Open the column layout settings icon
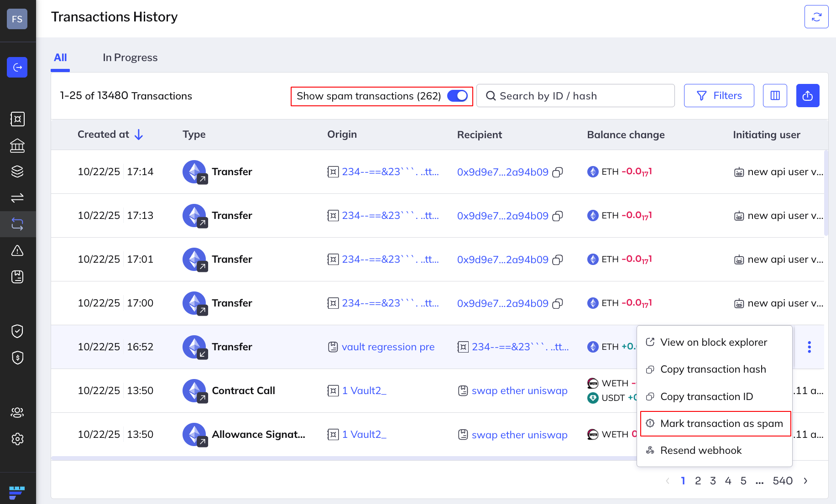The height and width of the screenshot is (504, 836). [775, 96]
